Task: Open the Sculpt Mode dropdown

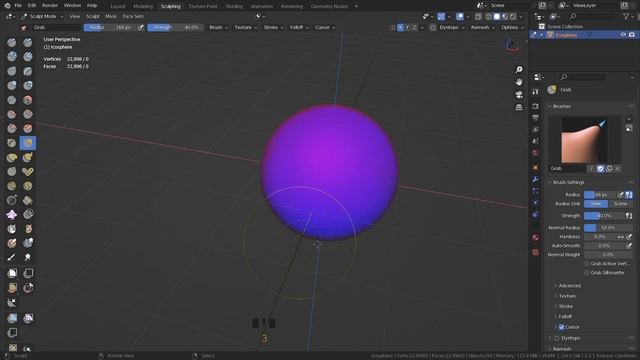Action: tap(42, 16)
